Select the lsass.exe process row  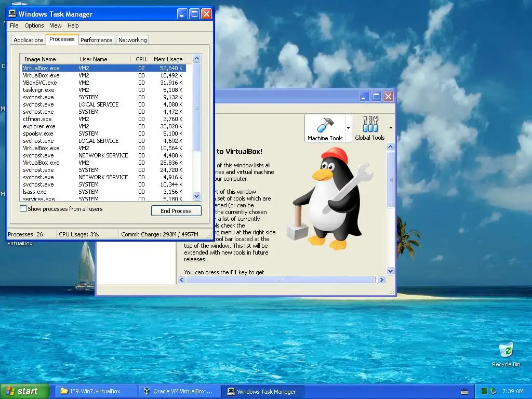tap(104, 192)
